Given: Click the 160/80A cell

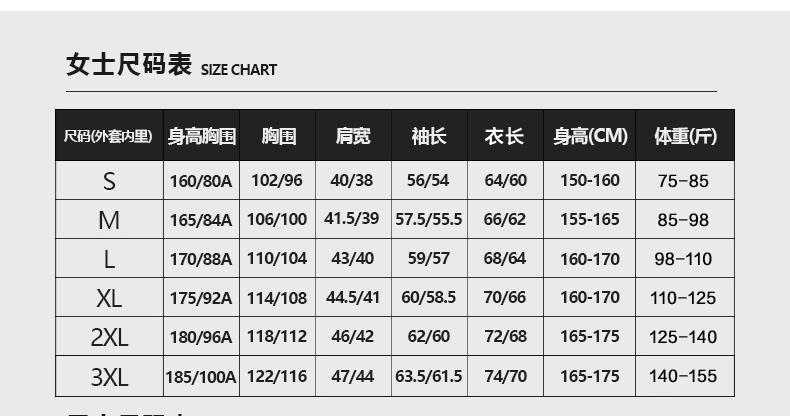Looking at the screenshot, I should (x=201, y=181).
